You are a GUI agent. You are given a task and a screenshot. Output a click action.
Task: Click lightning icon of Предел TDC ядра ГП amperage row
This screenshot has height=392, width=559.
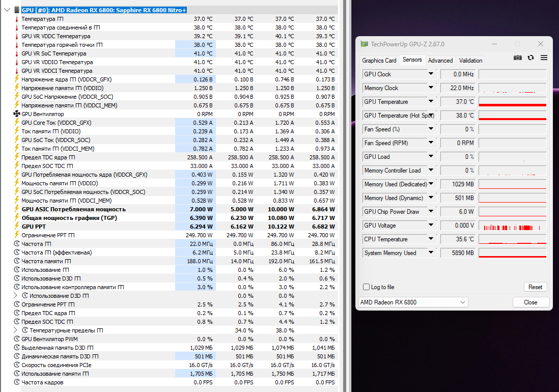click(x=16, y=157)
